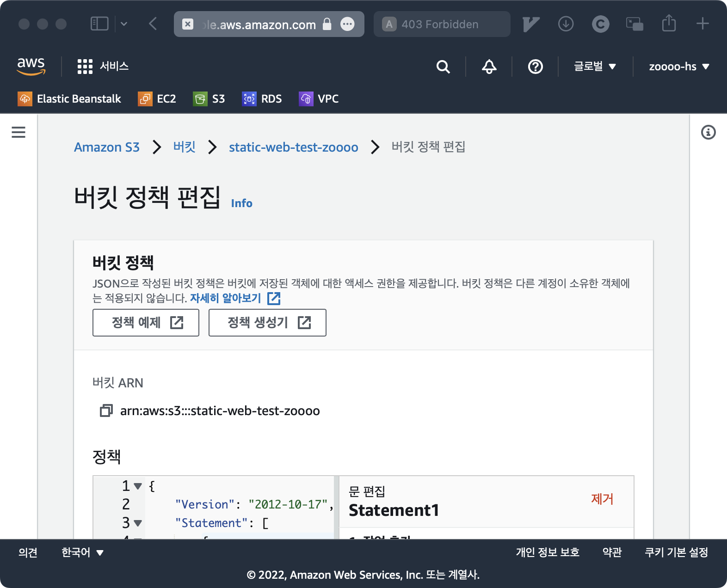Viewport: 727px width, 588px height.
Task: Open the zoooo-hs account dropdown
Action: pos(679,67)
